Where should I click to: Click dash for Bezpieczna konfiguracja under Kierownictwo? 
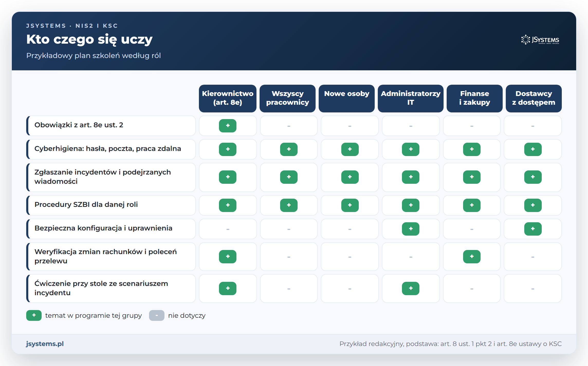pos(228,229)
